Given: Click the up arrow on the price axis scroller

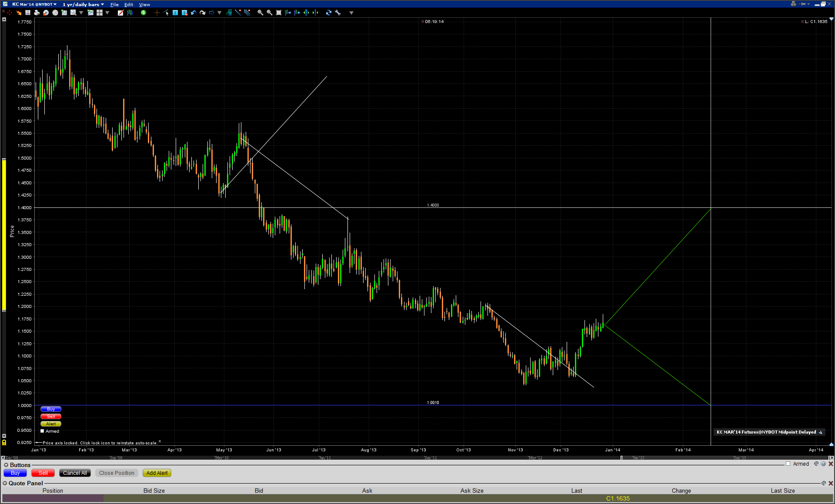Looking at the screenshot, I should [4, 20].
